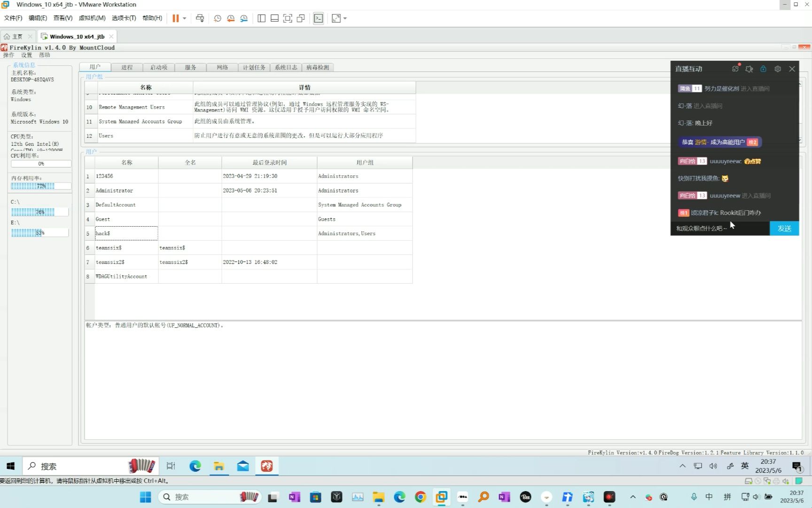Select the WDAGUtilityAccount user row
812x508 pixels.
click(x=249, y=276)
